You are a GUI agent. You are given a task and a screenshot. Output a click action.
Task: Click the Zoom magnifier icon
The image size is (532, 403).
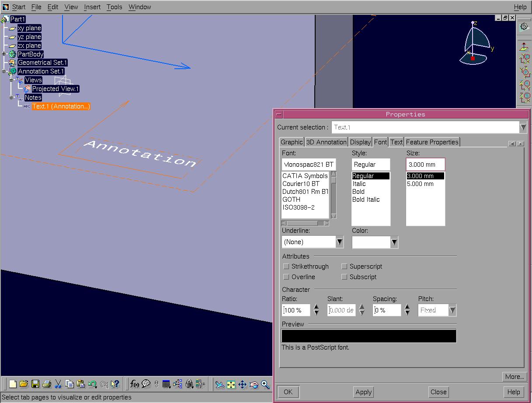265,385
